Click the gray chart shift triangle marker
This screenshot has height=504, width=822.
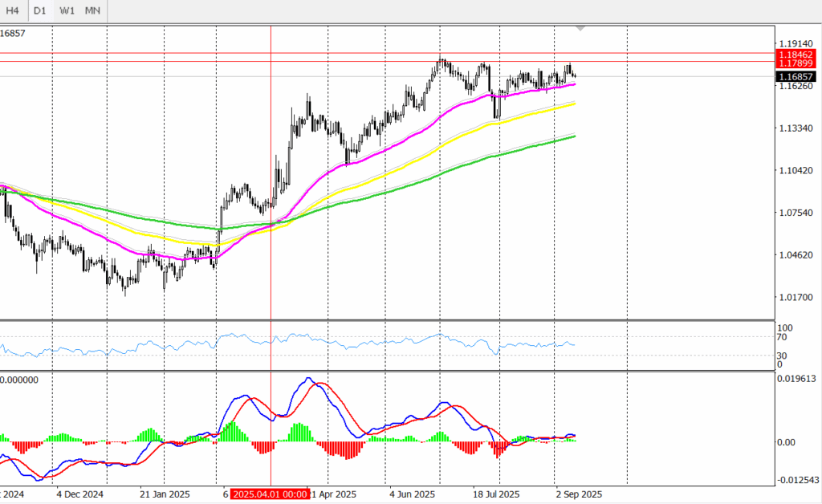click(581, 28)
